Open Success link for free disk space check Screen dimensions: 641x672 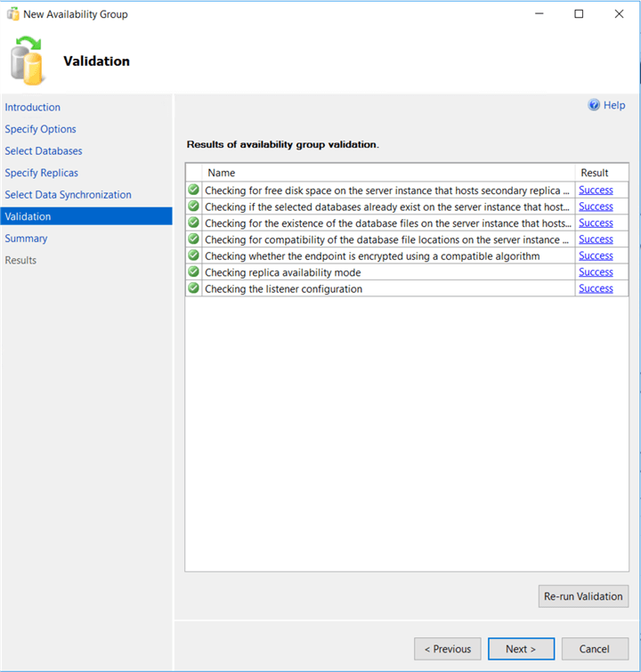[596, 190]
